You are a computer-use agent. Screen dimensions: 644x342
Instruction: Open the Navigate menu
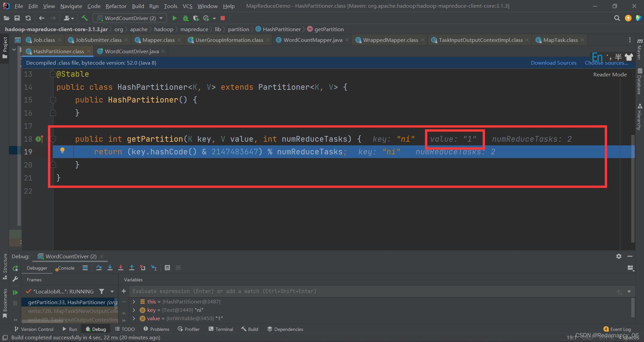click(x=71, y=6)
